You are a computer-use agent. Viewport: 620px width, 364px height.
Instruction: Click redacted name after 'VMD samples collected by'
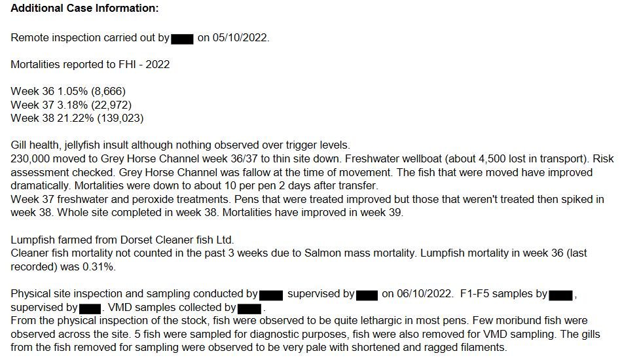point(249,308)
